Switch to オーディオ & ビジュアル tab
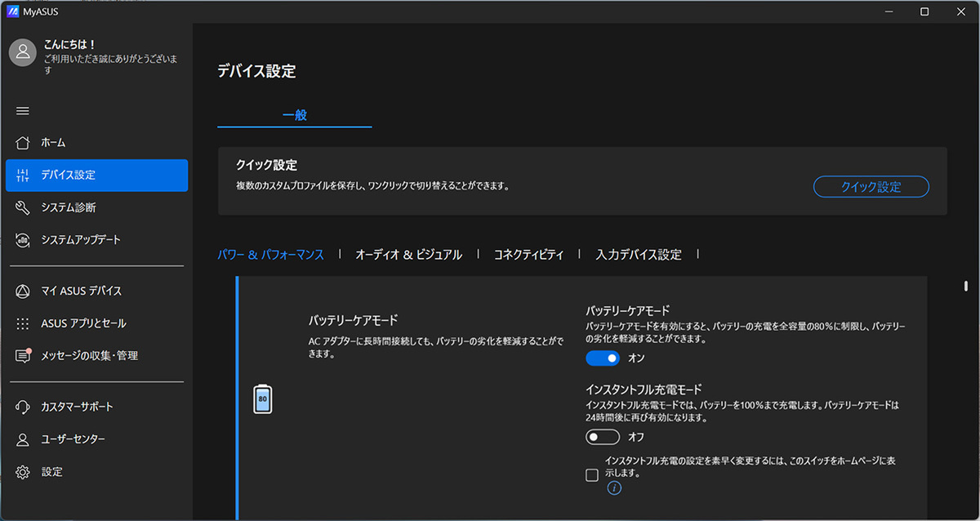The width and height of the screenshot is (980, 521). (x=408, y=255)
